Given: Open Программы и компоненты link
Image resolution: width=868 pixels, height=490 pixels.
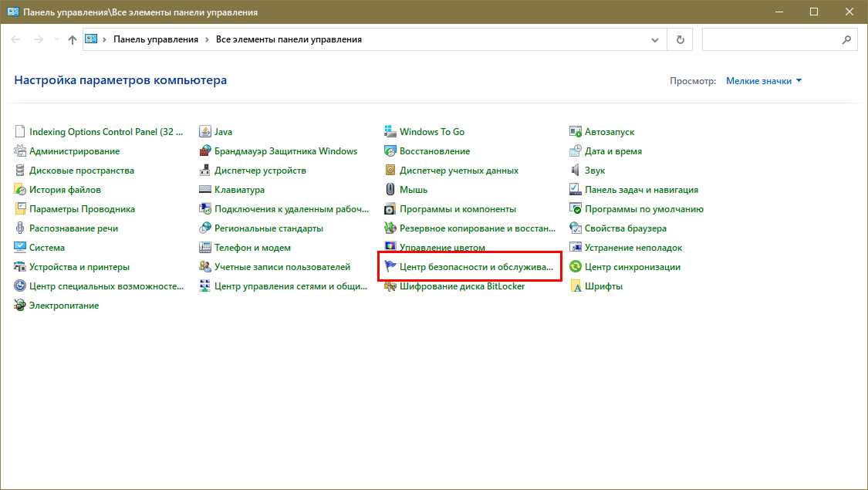Looking at the screenshot, I should [458, 209].
